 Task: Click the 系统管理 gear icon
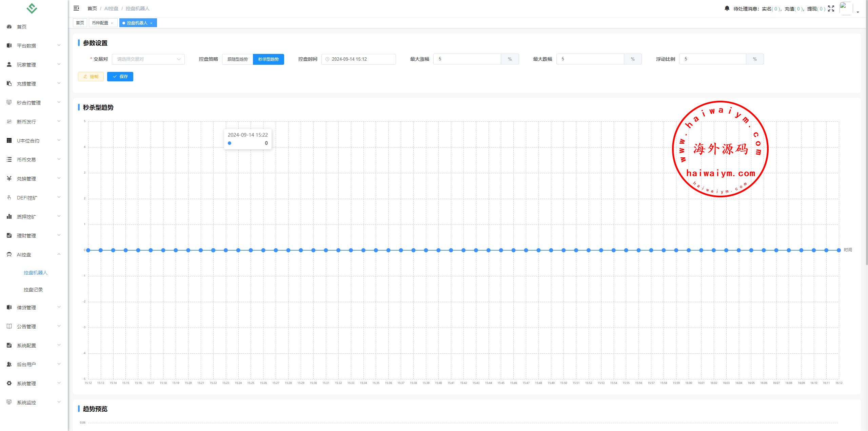coord(9,383)
